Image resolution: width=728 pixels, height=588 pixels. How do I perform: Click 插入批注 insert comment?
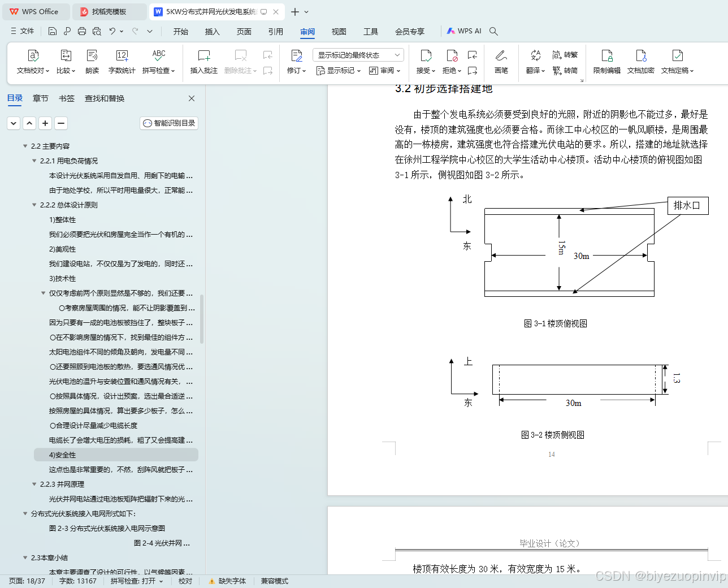point(203,62)
